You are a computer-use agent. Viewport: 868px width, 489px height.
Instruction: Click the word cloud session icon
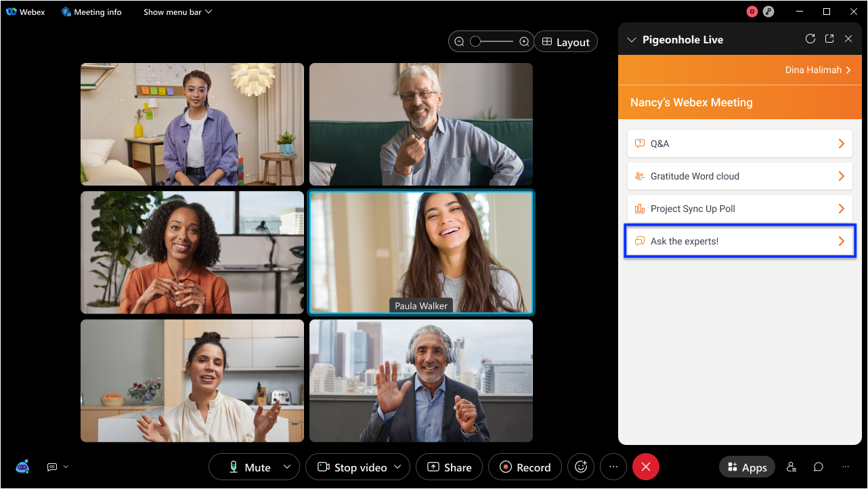click(x=639, y=176)
